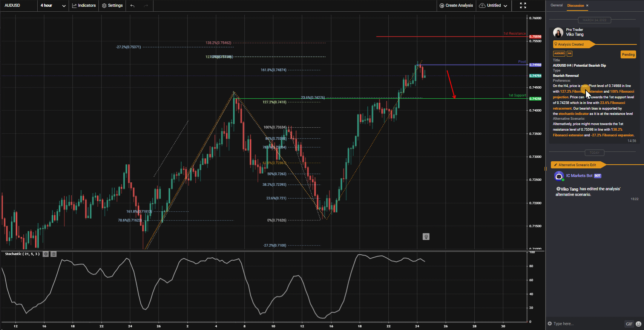Screen dimensions: 644x330
Task: Click the 1st Resistance line label
Action: point(515,34)
